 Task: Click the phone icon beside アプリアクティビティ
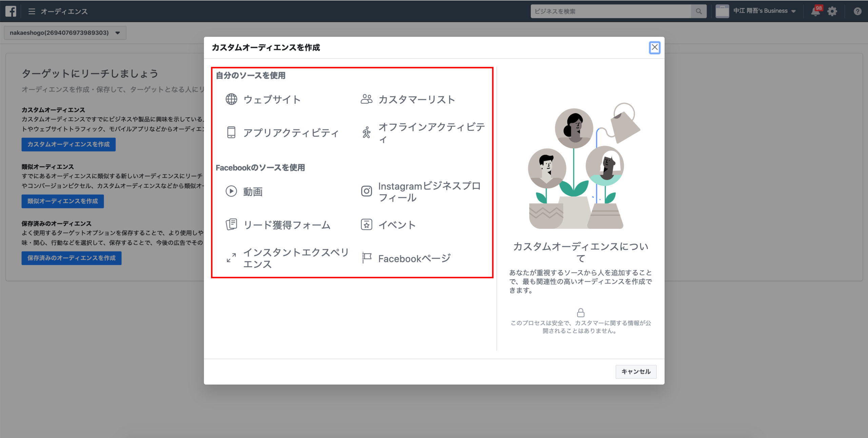231,133
